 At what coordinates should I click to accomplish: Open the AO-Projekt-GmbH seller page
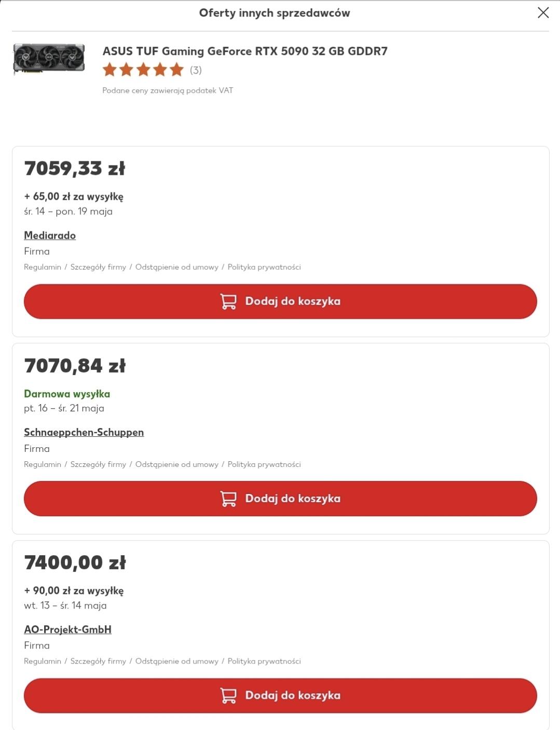click(67, 629)
